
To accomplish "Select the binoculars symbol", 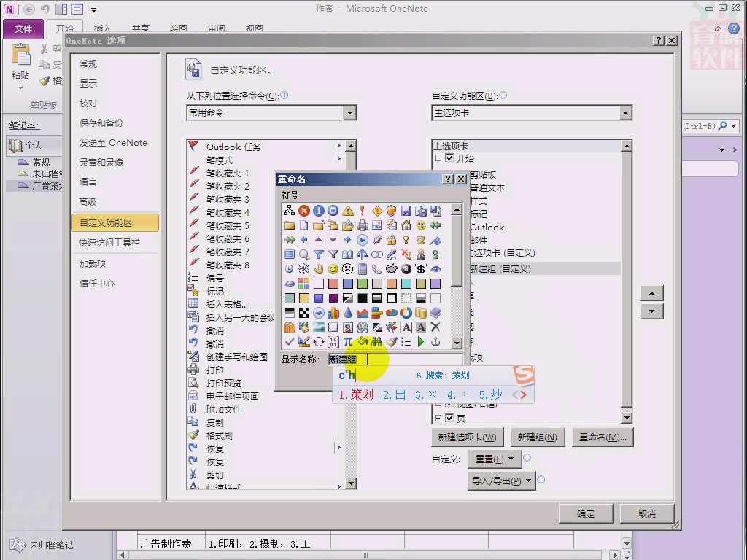I will click(x=377, y=341).
